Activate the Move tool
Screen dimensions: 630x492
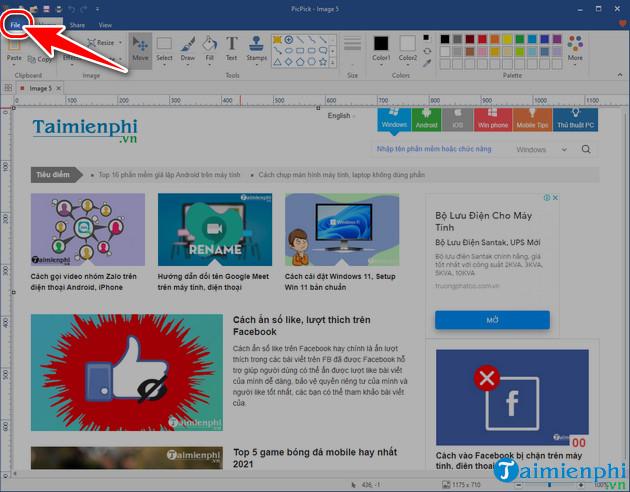(x=140, y=50)
